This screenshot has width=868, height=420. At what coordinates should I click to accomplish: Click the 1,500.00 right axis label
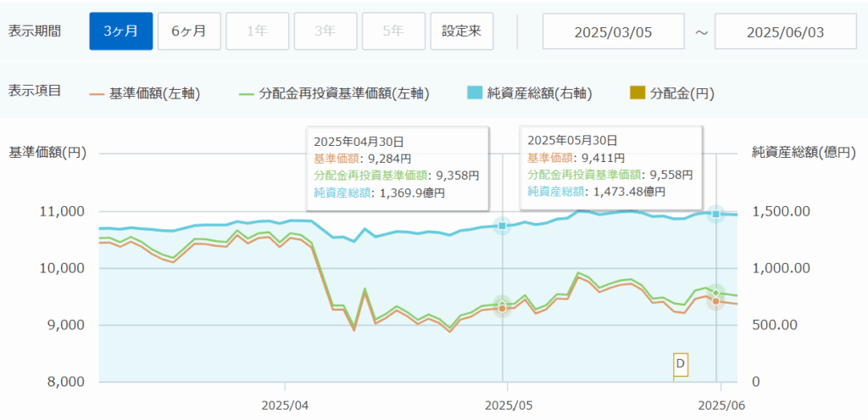tap(780, 211)
